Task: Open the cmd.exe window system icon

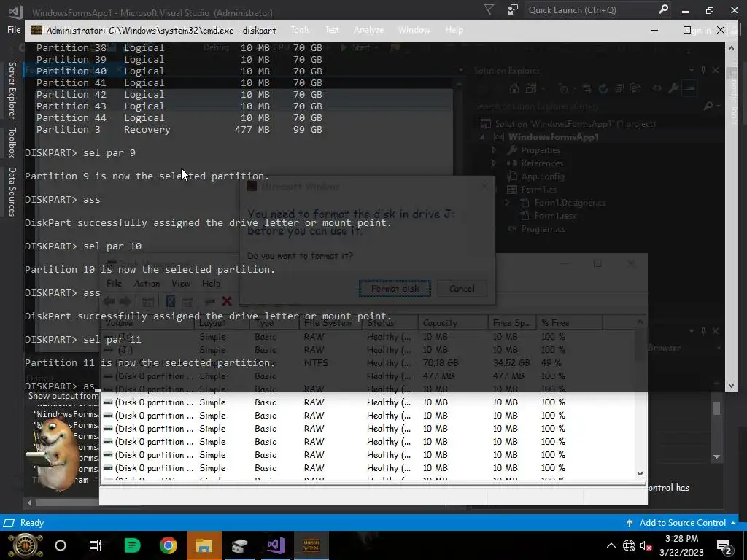Action: pyautogui.click(x=36, y=30)
